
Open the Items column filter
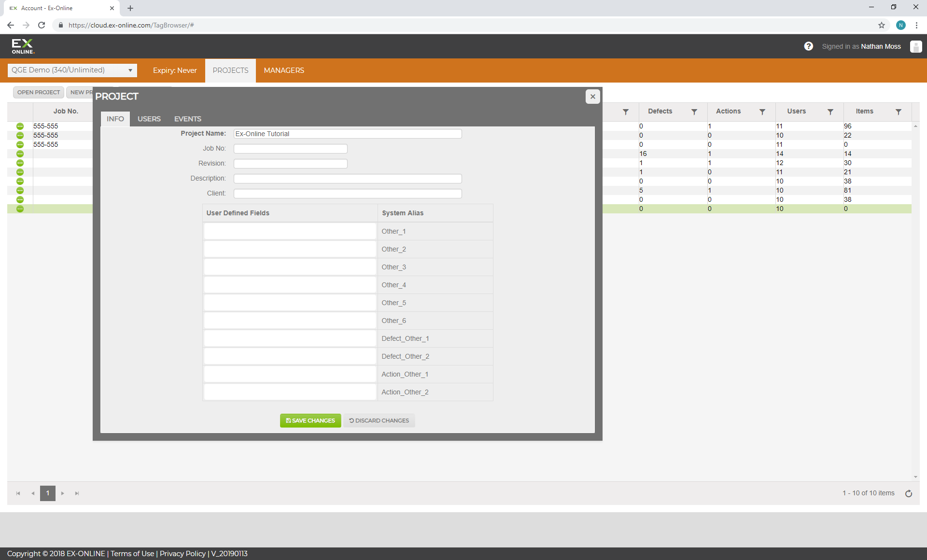pyautogui.click(x=898, y=112)
